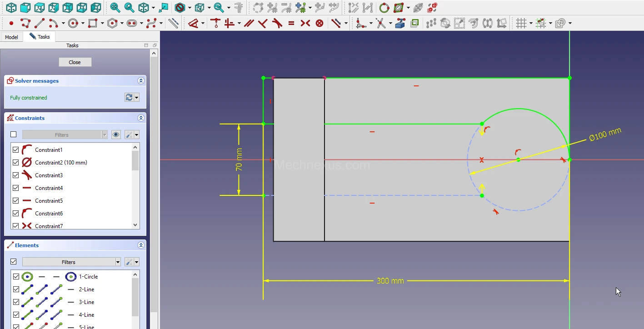
Task: Click the Create Polyline tool
Action: coord(25,23)
